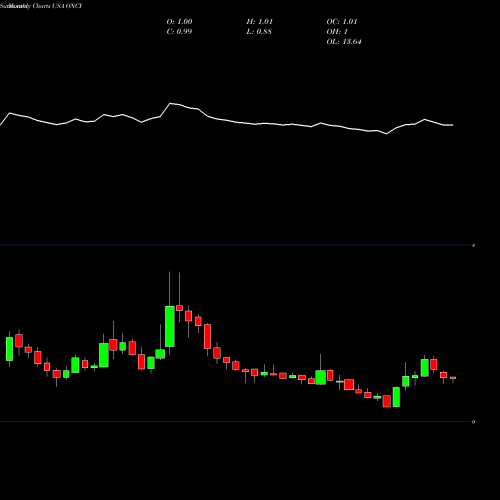Select the high value 'H: 1.01'
Image resolution: width=500 pixels, height=500 pixels.
tap(259, 22)
